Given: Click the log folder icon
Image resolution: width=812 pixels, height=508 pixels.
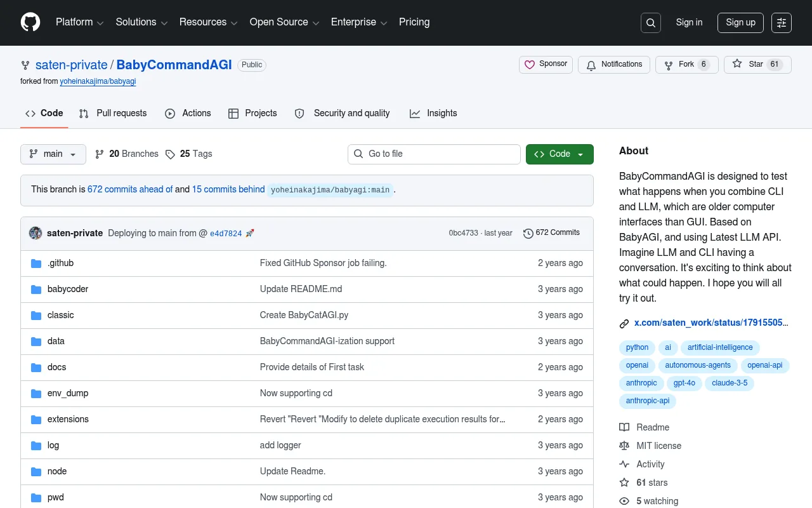Looking at the screenshot, I should point(36,445).
